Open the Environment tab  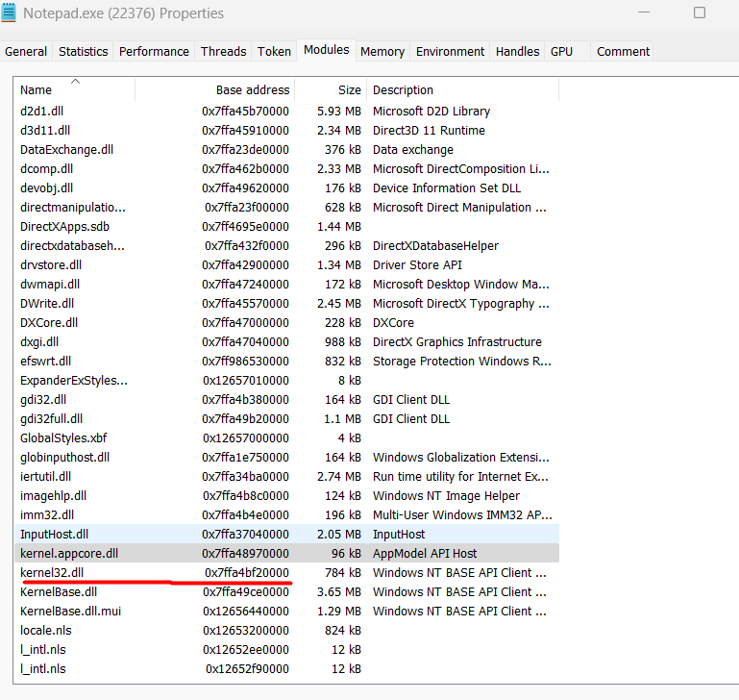click(450, 51)
